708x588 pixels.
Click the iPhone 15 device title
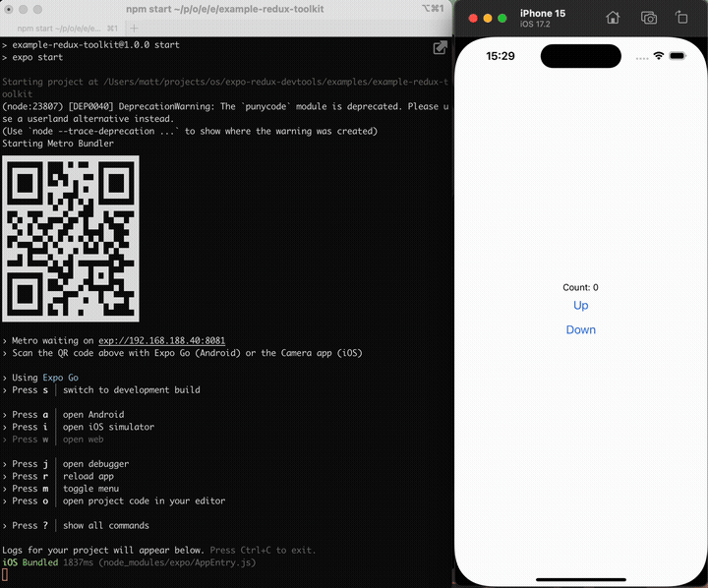click(x=542, y=14)
